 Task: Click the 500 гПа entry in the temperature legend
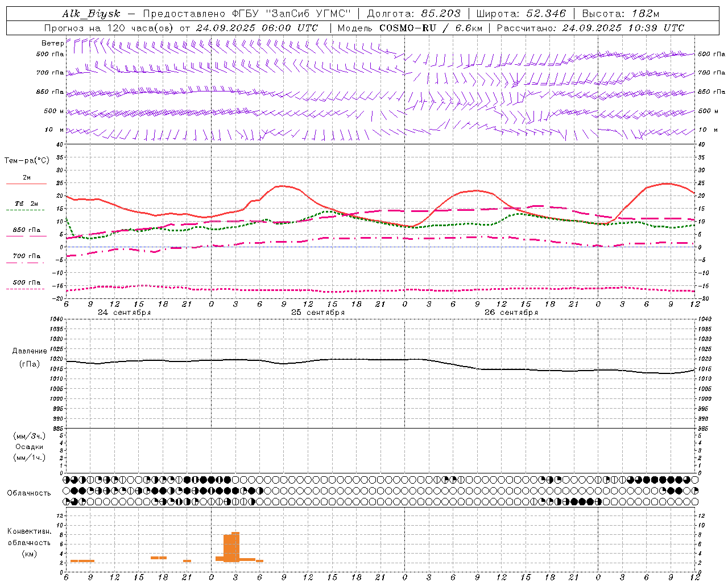click(x=27, y=282)
